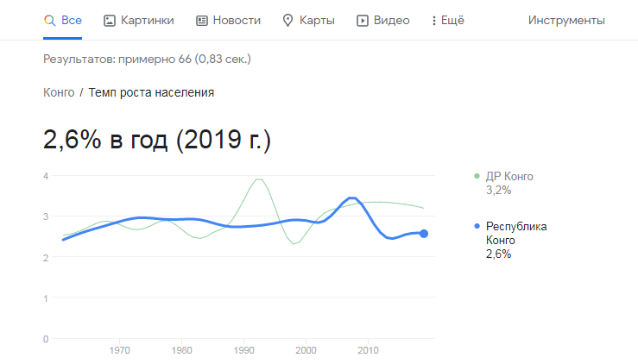Click the search magnifier icon beside Все
Image resolution: width=638 pixels, height=364 pixels.
tap(49, 21)
